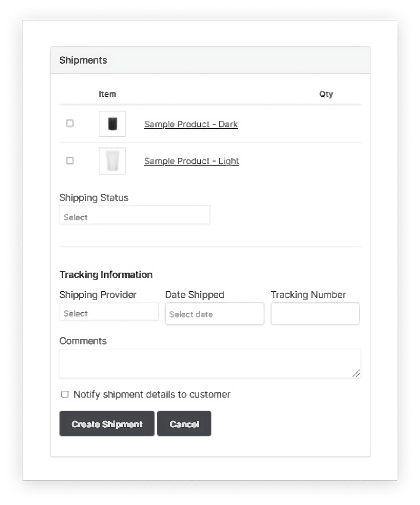Open the Shipping Provider dropdown
Viewport: 420px width, 505px height.
pos(109,312)
